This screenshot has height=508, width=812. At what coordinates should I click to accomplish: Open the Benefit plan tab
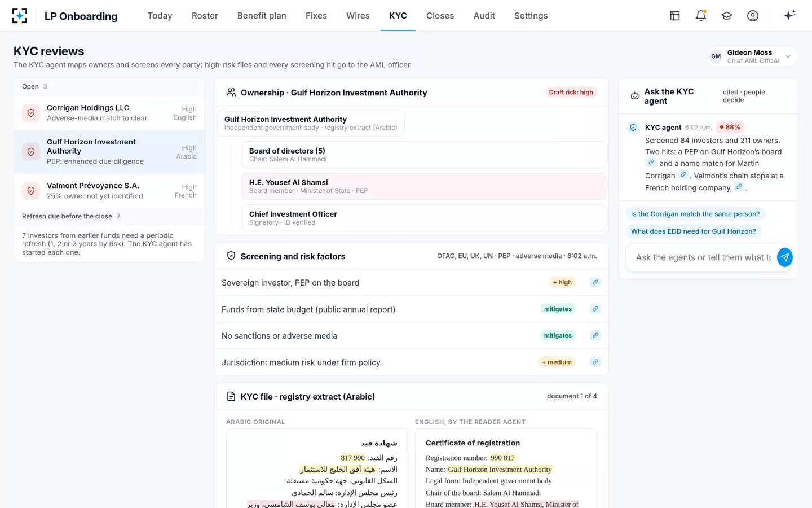click(x=262, y=16)
